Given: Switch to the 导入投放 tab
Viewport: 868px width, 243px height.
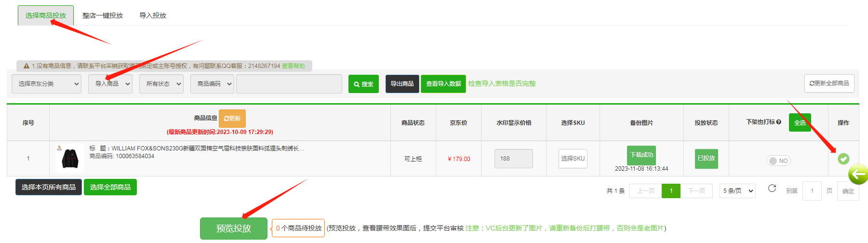Looking at the screenshot, I should coord(153,15).
